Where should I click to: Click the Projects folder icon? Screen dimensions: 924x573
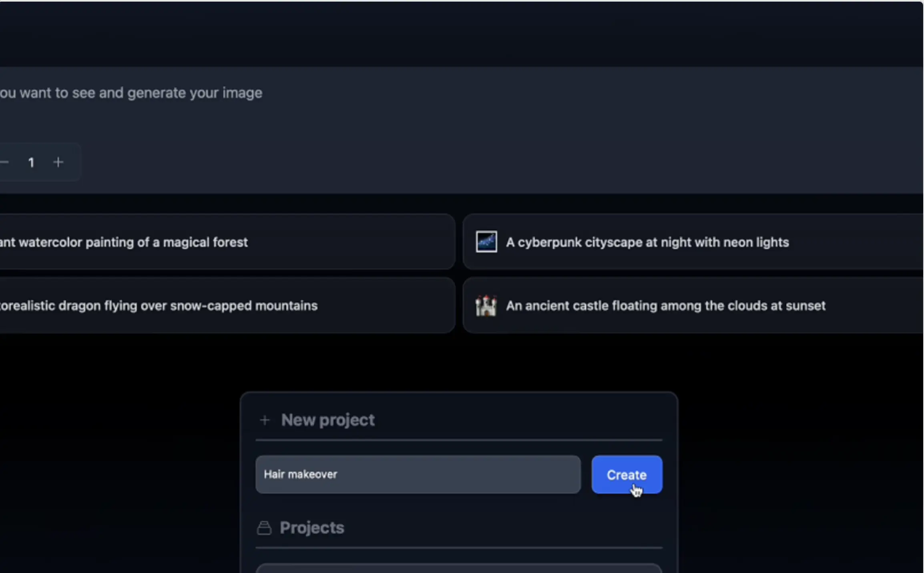click(x=264, y=528)
